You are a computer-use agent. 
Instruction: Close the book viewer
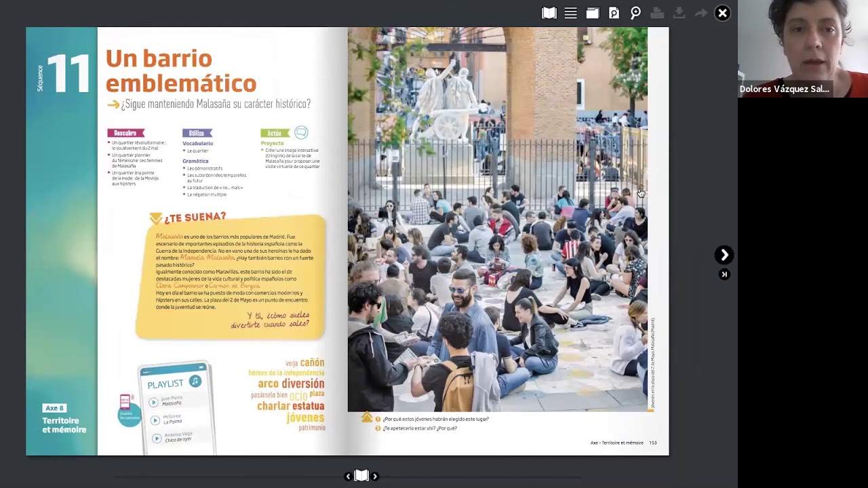click(722, 13)
